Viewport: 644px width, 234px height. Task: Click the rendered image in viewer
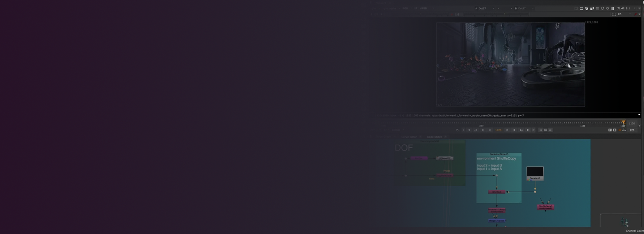(x=510, y=64)
